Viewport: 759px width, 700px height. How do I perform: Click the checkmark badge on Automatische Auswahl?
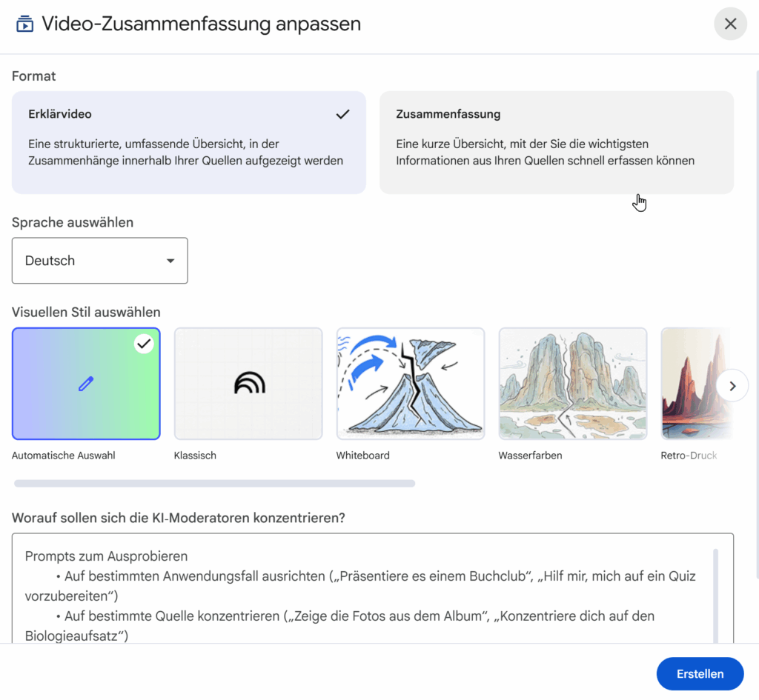click(x=144, y=344)
